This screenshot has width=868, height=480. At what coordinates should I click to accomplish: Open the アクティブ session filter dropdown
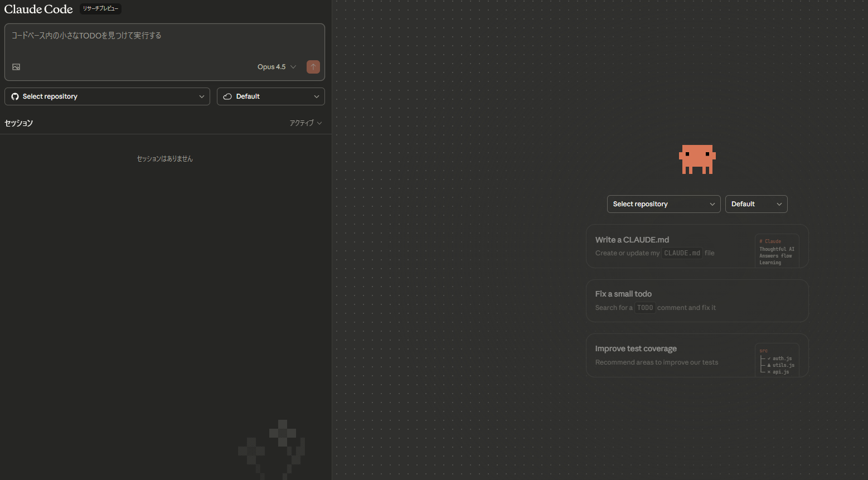click(306, 123)
